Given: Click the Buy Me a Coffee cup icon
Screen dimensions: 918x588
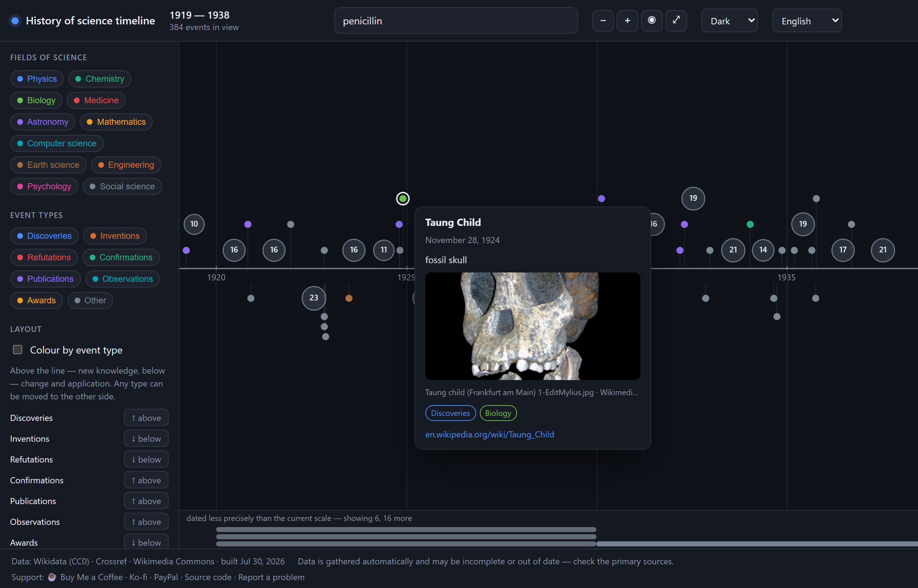Looking at the screenshot, I should click(x=52, y=577).
